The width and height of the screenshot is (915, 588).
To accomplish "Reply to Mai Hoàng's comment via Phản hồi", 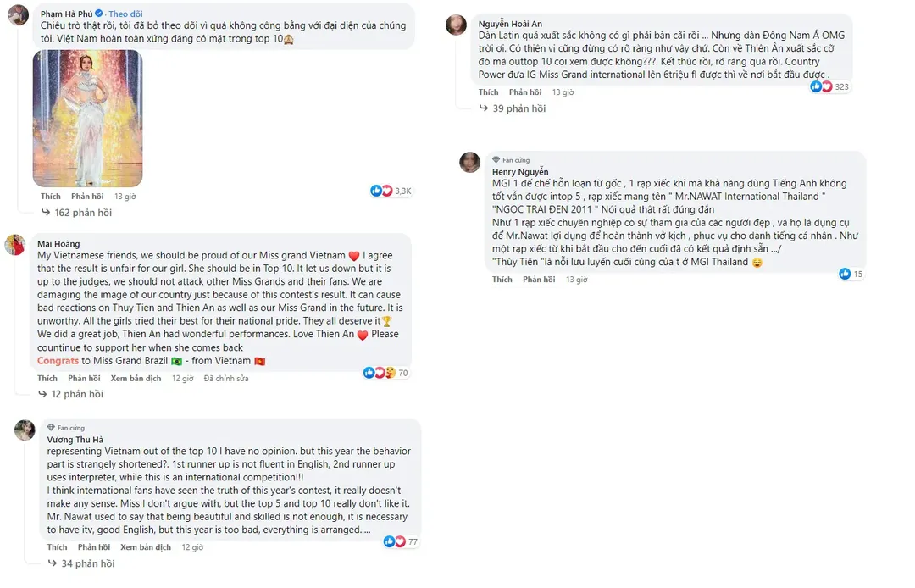I will [84, 379].
